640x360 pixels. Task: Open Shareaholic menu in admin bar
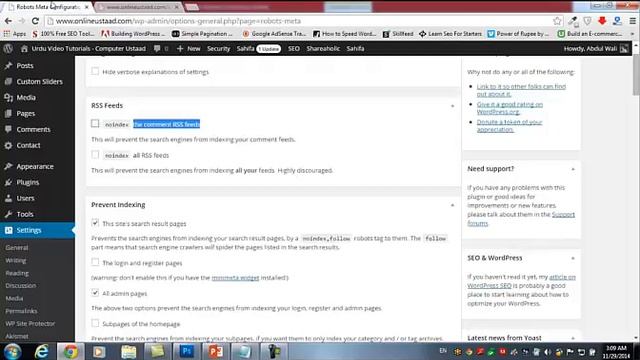point(323,49)
